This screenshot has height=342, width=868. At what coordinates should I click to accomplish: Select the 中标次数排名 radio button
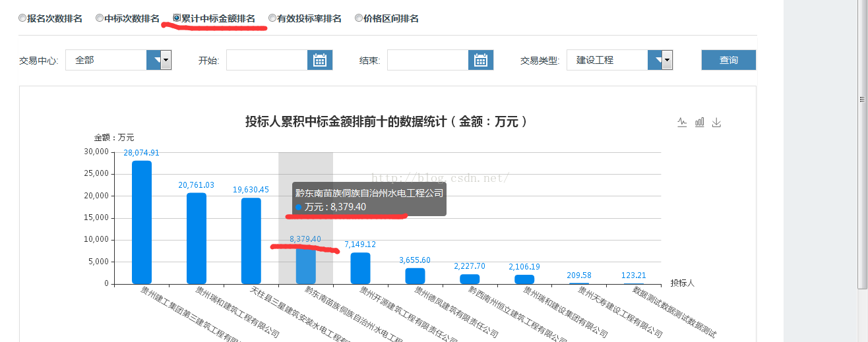pos(100,18)
